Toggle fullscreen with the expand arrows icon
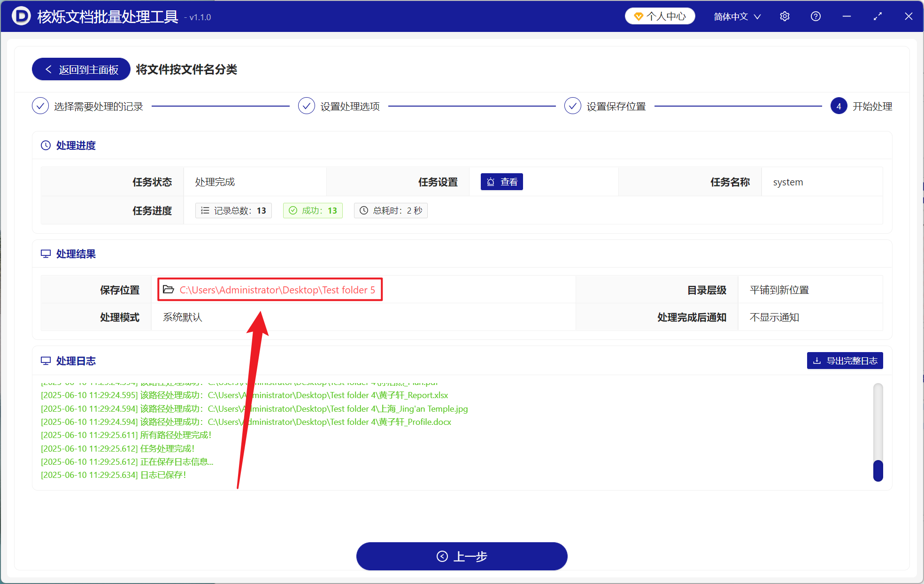This screenshot has height=584, width=924. click(x=878, y=16)
